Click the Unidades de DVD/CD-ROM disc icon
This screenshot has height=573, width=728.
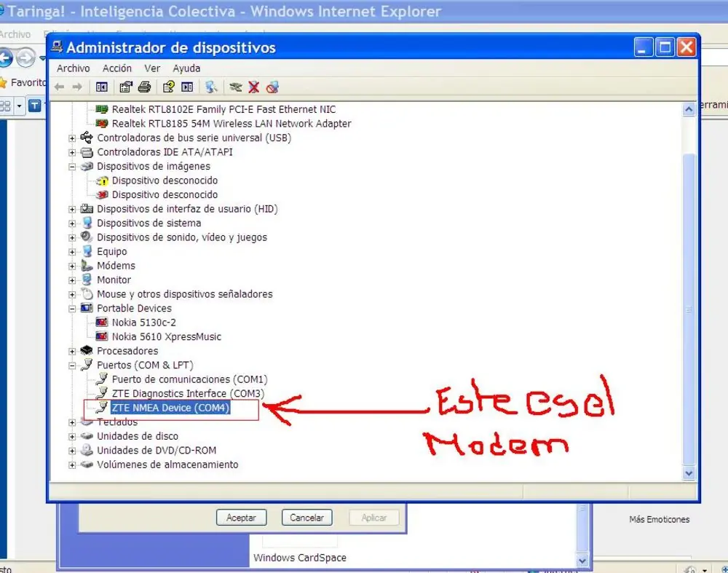[x=87, y=450]
